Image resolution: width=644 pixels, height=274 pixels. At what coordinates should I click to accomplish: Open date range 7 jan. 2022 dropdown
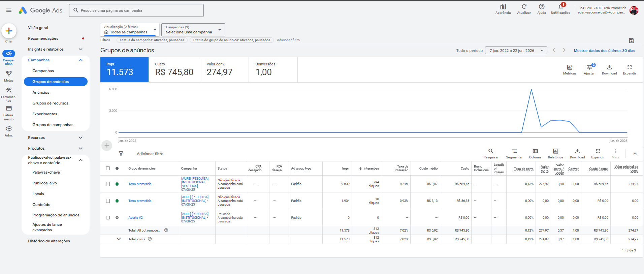click(516, 51)
